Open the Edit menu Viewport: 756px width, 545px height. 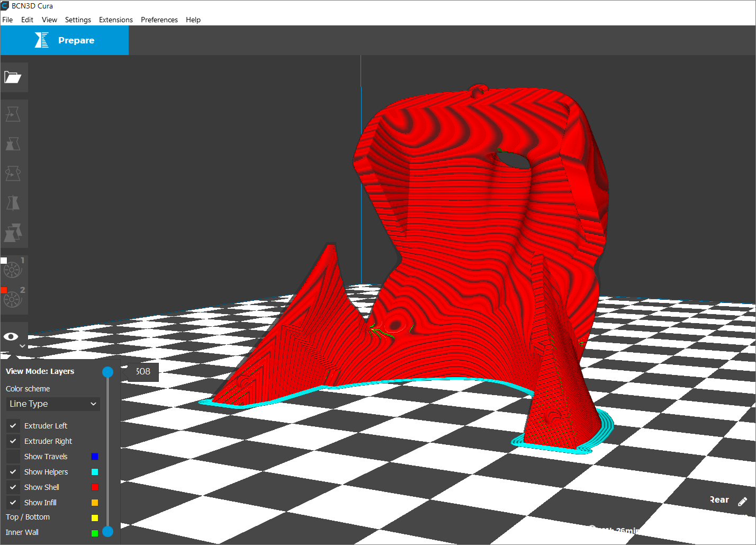click(x=27, y=20)
